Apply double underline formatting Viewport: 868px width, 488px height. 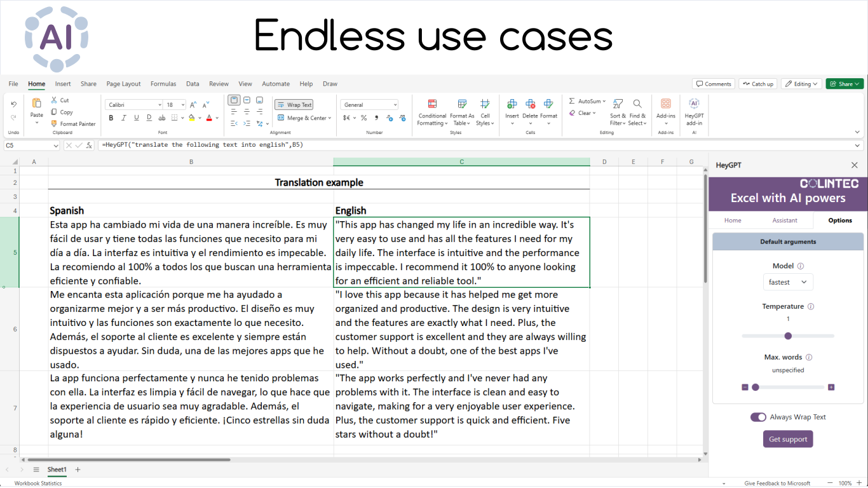pyautogui.click(x=149, y=118)
